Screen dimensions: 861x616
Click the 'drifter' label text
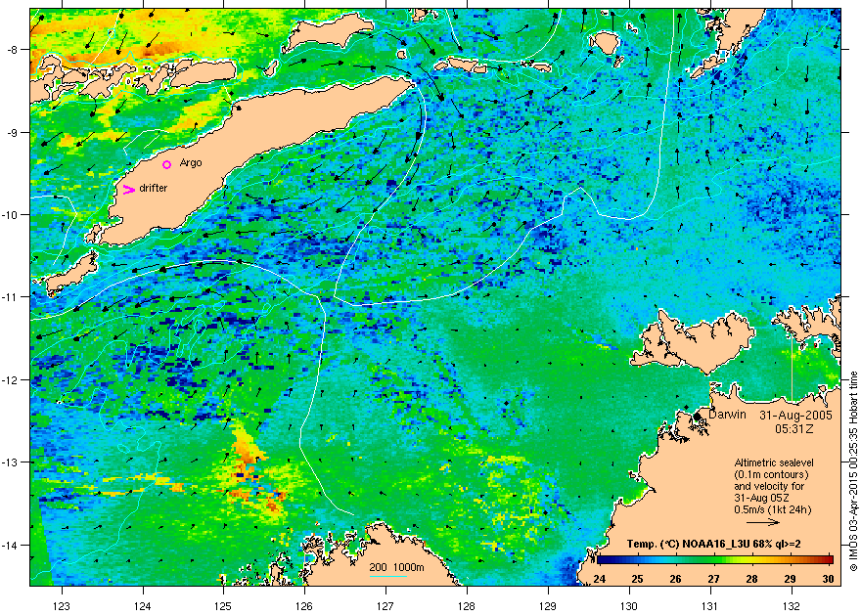click(154, 188)
